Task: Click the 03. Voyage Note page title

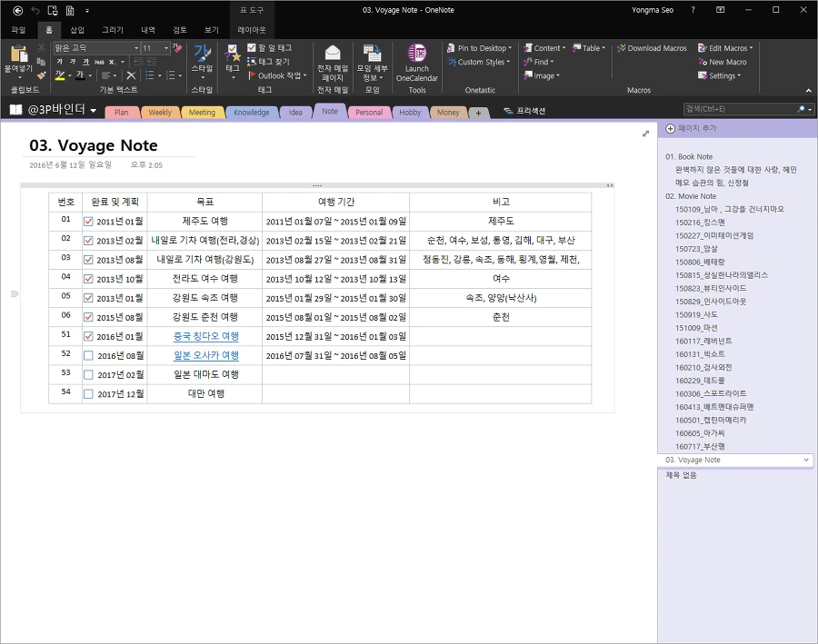Action: click(94, 145)
